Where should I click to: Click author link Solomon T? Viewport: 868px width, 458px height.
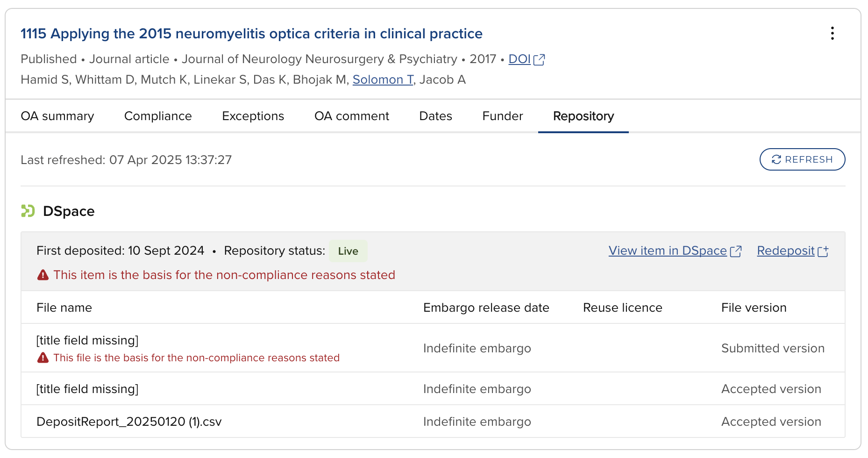tap(383, 80)
